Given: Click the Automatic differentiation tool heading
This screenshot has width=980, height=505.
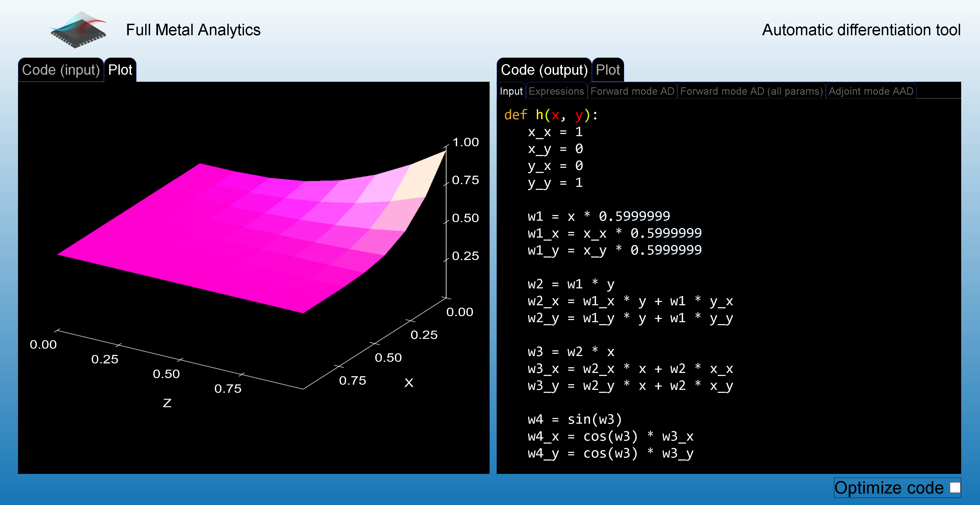Looking at the screenshot, I should pos(861,30).
